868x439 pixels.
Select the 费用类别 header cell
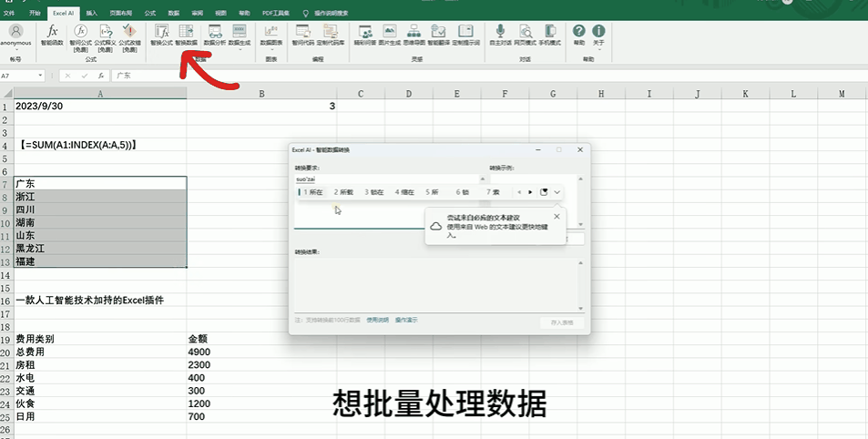[x=100, y=339]
